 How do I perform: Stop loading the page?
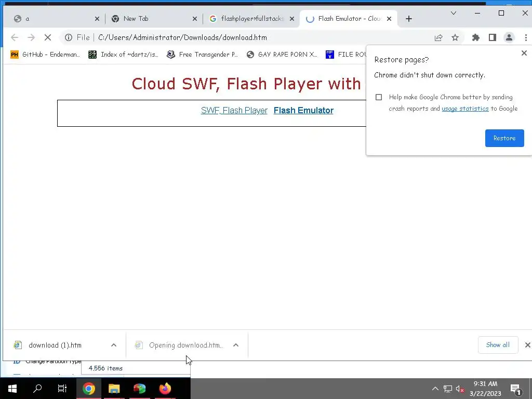[x=47, y=37]
